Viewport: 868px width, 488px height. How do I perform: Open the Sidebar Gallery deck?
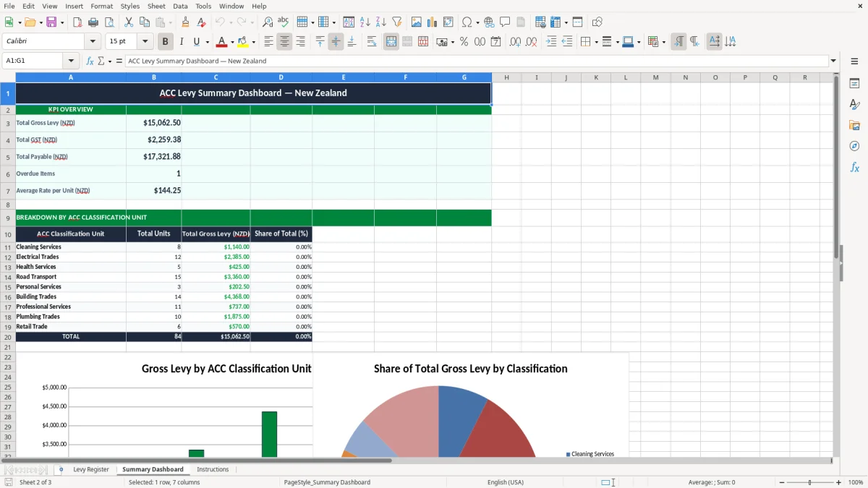tap(854, 126)
